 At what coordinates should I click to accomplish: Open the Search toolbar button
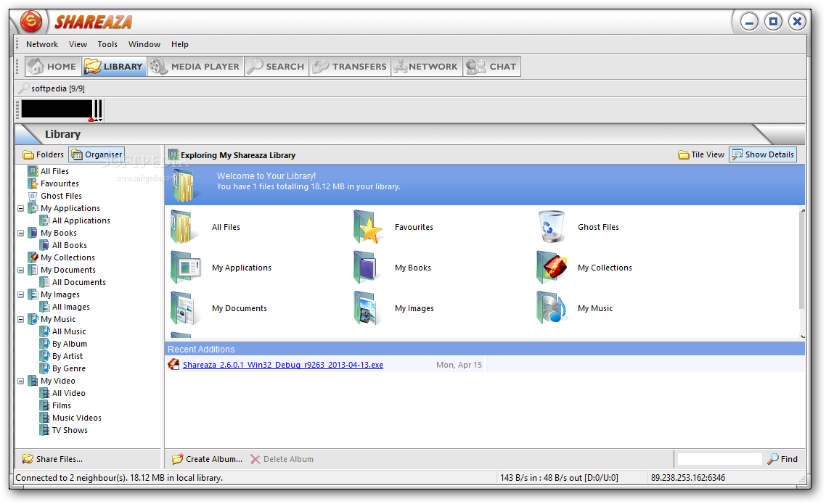[x=277, y=66]
